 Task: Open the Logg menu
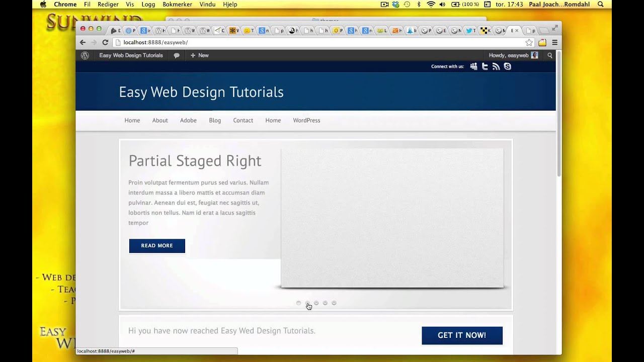[x=148, y=4]
